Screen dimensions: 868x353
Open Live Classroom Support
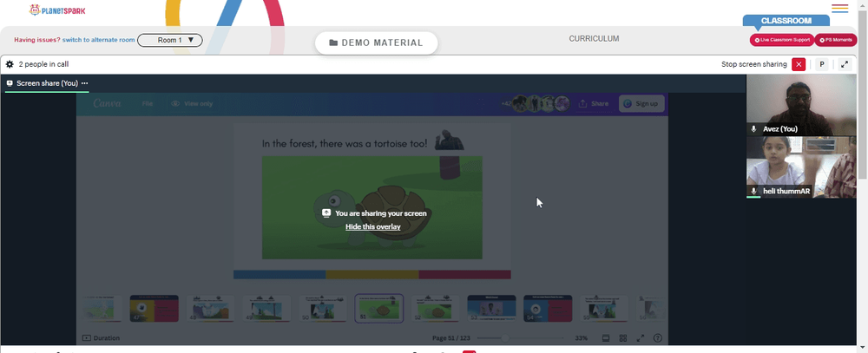pyautogui.click(x=782, y=40)
